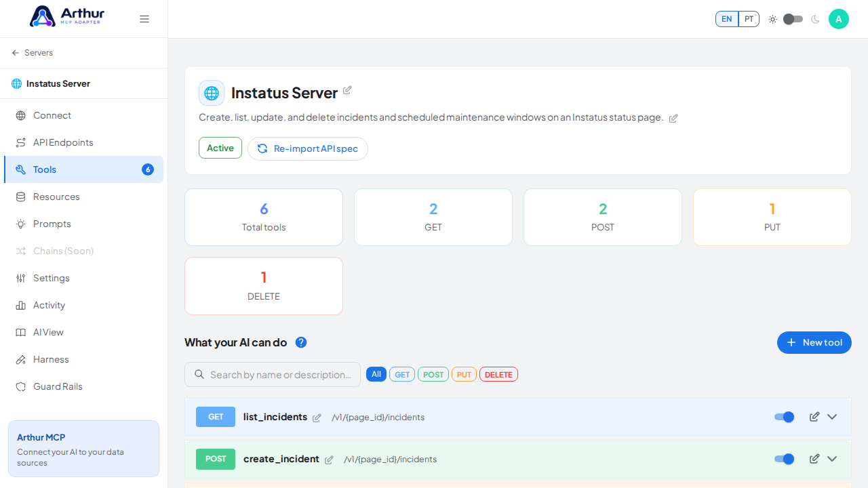Screen dimensions: 868x488
Task: Click the PUT count stat card
Action: point(772,217)
